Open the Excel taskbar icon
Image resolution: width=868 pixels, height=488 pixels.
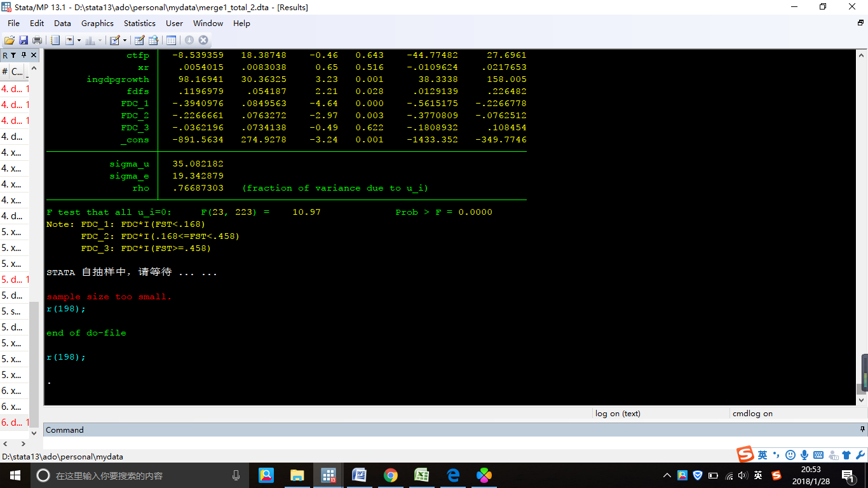pos(421,475)
